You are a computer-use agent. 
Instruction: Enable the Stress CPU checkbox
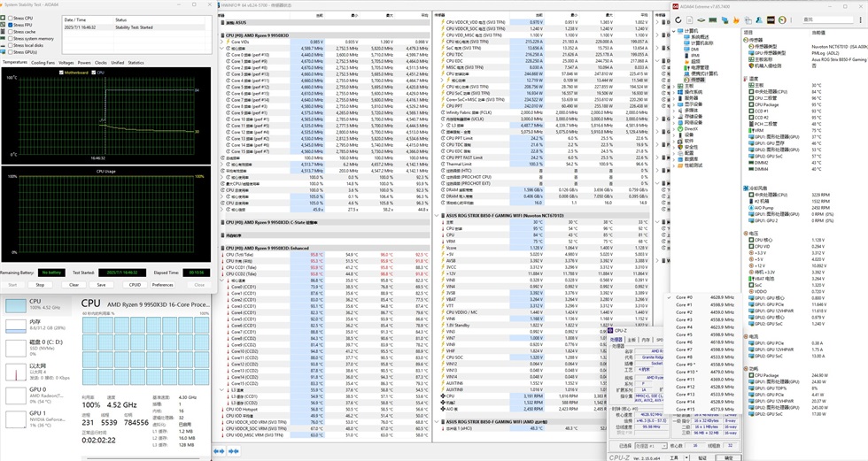click(x=10, y=18)
